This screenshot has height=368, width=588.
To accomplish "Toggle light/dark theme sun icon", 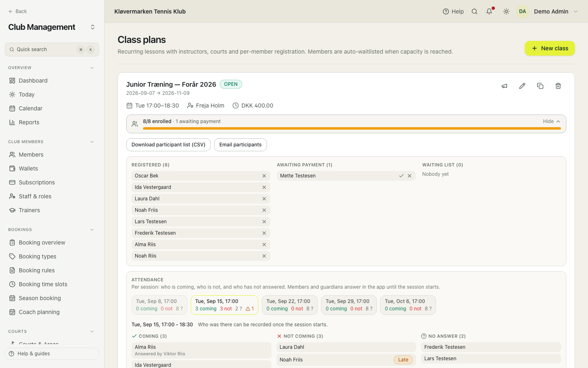I will point(506,11).
